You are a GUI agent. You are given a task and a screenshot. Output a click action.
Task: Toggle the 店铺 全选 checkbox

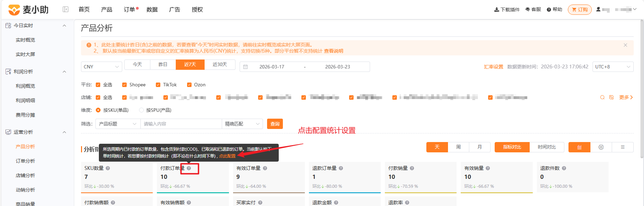coord(98,98)
